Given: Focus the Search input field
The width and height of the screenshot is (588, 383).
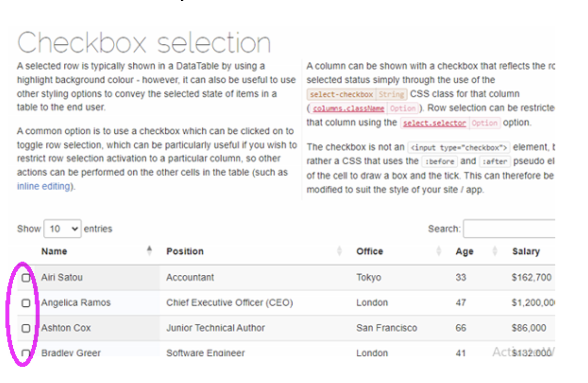Looking at the screenshot, I should [508, 229].
